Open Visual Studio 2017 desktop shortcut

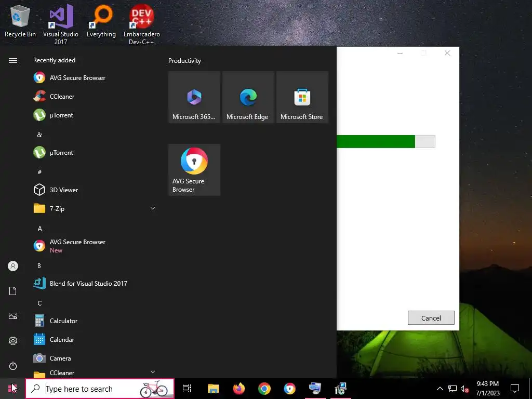(61, 24)
